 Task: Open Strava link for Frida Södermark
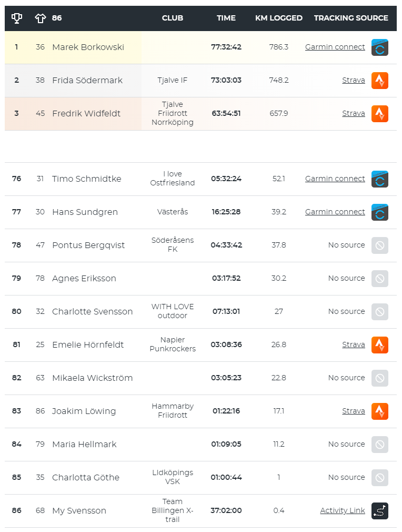[x=354, y=80]
